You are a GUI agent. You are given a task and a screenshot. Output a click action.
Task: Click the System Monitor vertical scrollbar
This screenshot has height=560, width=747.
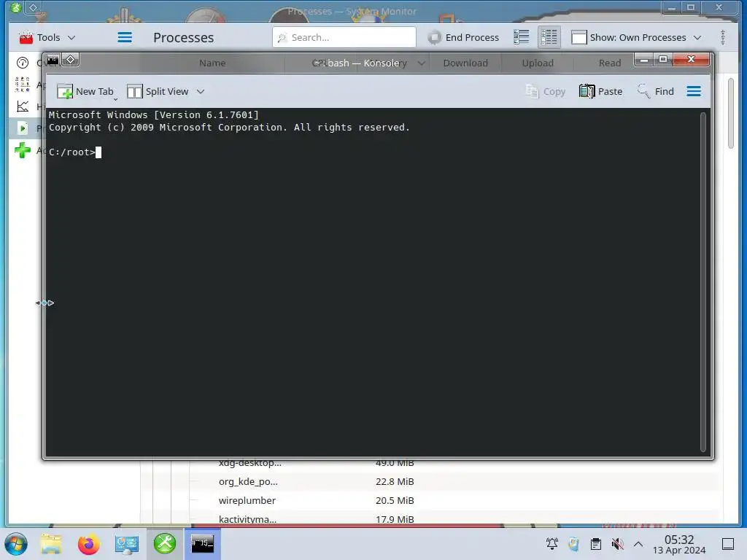731,113
